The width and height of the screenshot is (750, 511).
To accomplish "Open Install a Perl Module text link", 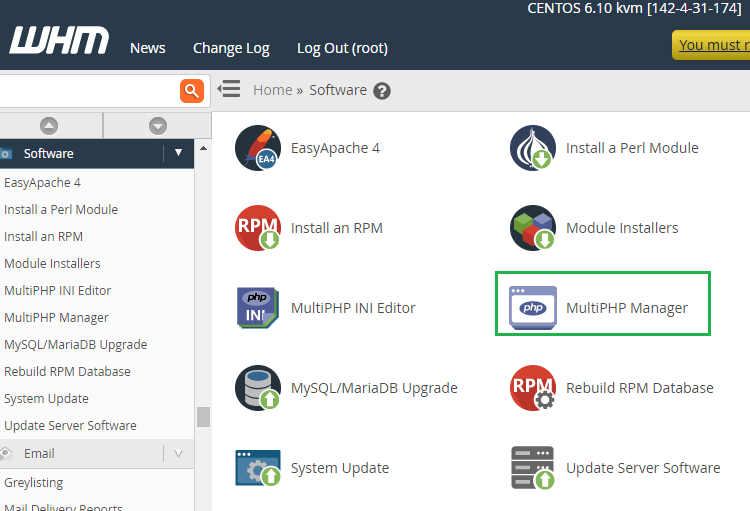I will click(x=632, y=148).
